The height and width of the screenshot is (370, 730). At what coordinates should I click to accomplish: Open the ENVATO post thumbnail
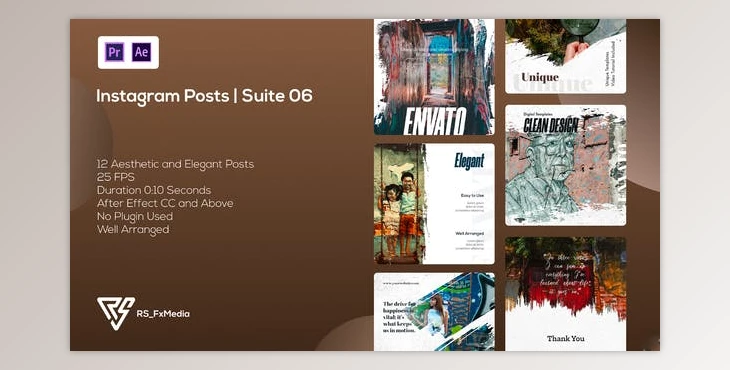[434, 77]
